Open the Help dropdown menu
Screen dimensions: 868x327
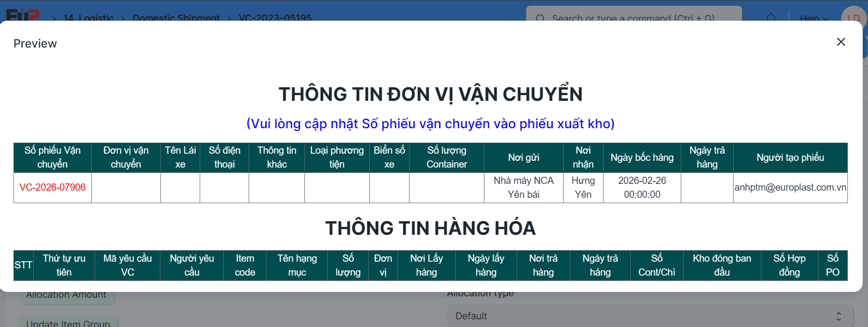pos(814,18)
